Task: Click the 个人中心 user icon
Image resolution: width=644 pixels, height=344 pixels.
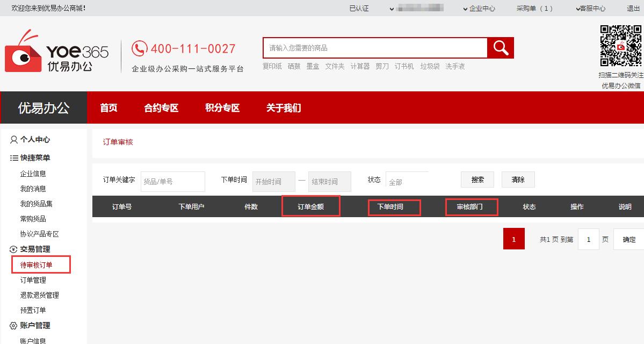Action: click(14, 140)
